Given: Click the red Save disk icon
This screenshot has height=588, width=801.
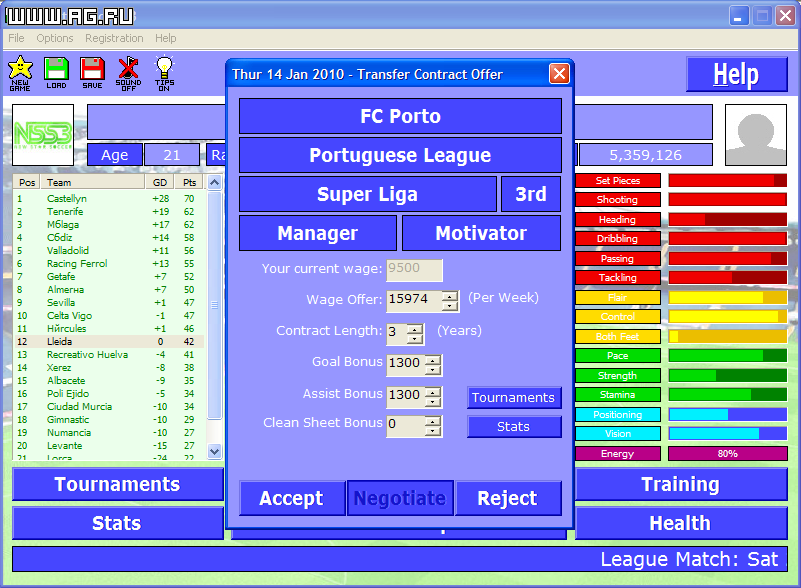Looking at the screenshot, I should tap(92, 70).
